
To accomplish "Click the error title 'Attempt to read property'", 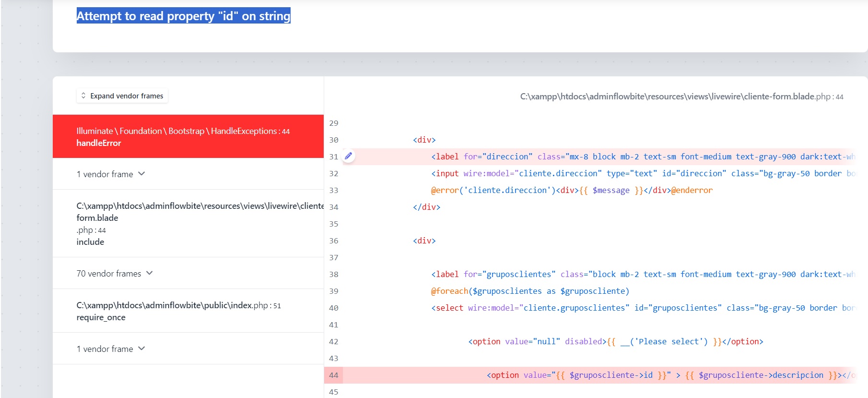I will [x=184, y=16].
